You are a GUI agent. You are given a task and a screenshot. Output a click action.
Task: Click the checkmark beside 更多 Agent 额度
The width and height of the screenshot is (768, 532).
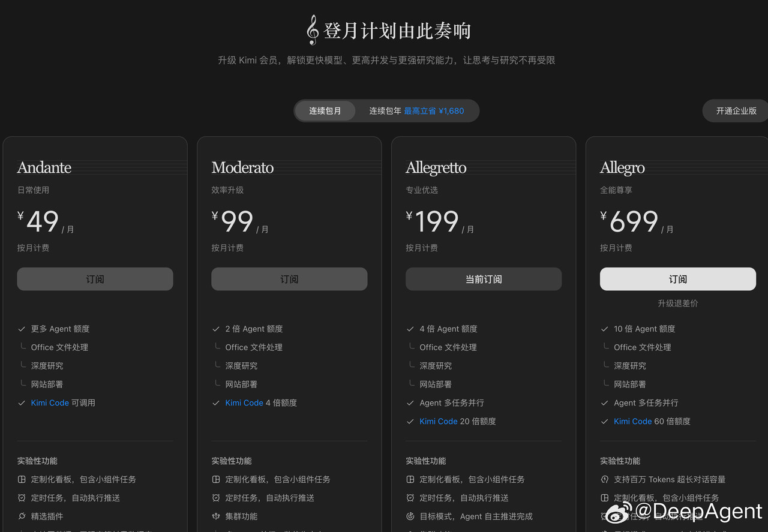point(22,329)
